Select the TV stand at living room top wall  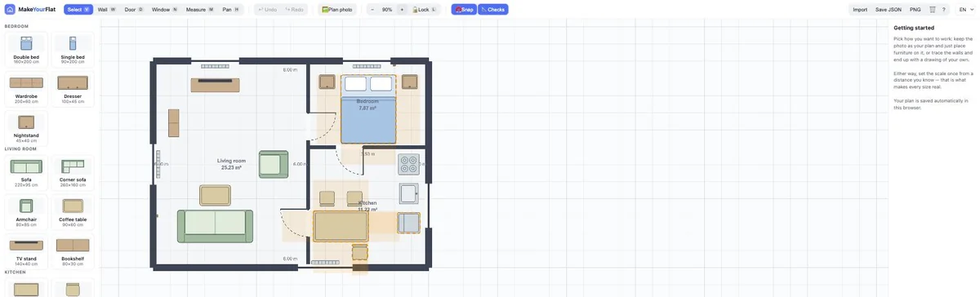(216, 85)
